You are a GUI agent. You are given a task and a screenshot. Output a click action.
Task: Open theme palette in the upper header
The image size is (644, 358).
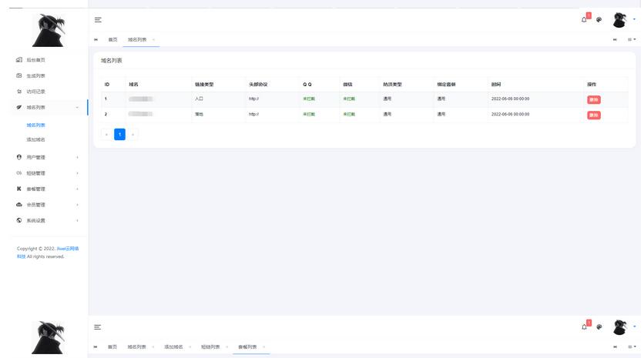tap(599, 20)
